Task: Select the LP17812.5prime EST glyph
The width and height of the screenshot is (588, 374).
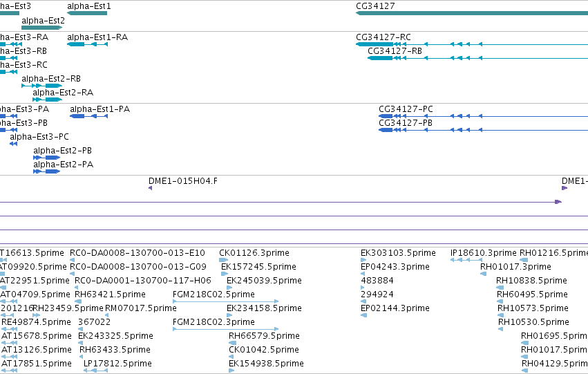Action: point(95,371)
